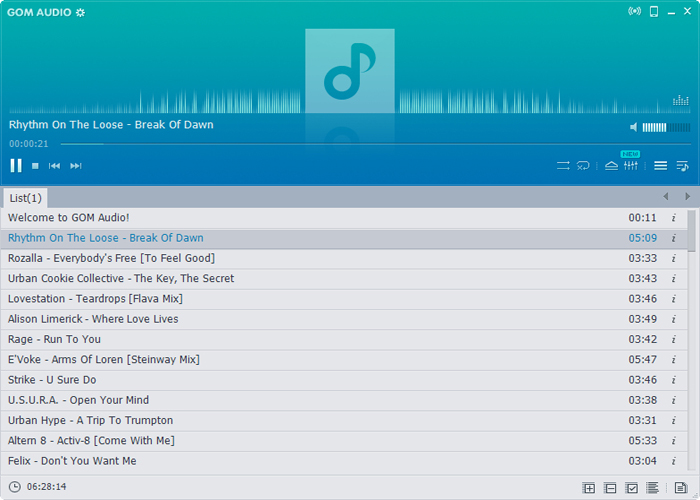Screen dimensions: 700x500
Task: Open file with the eject icon
Action: tap(612, 166)
